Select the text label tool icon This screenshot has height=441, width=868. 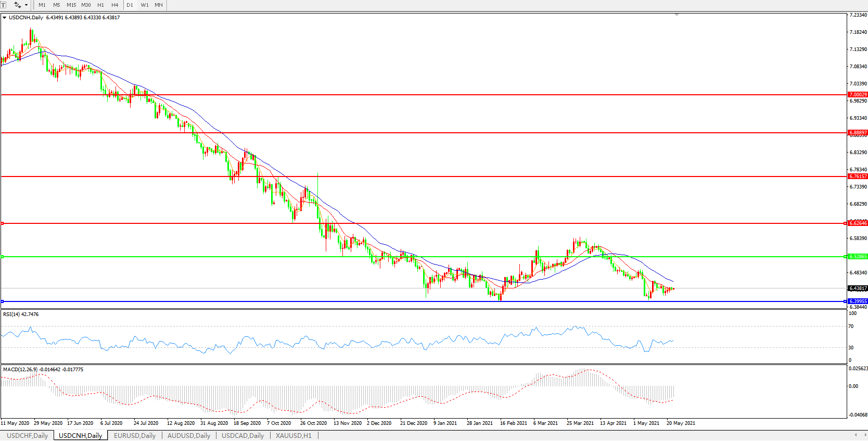coord(3,5)
